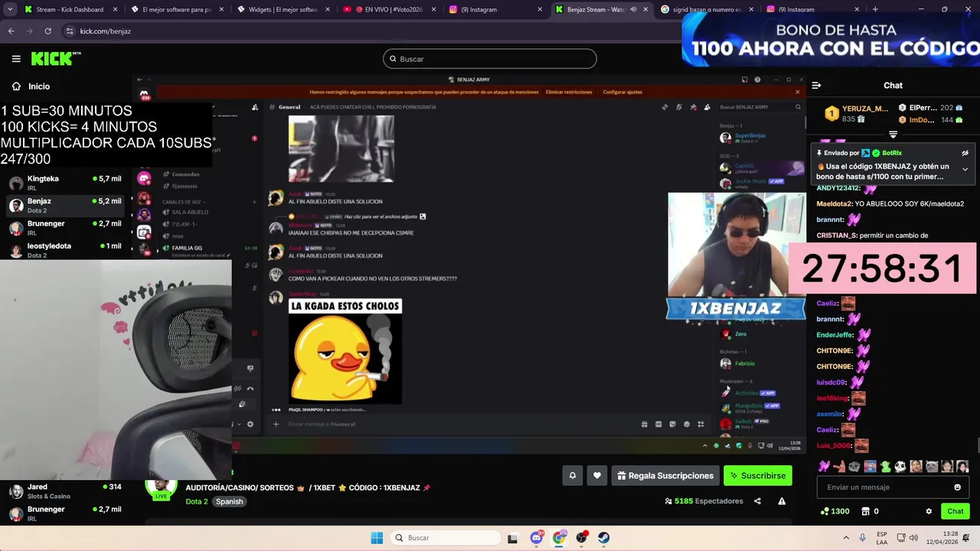980x551 pixels.
Task: Go to Inicio in sidebar
Action: pos(31,86)
